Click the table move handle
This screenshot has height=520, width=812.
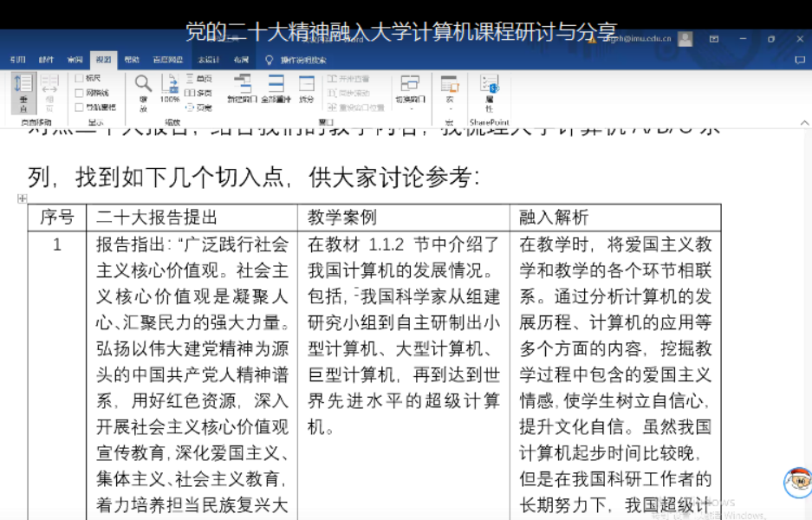click(23, 198)
